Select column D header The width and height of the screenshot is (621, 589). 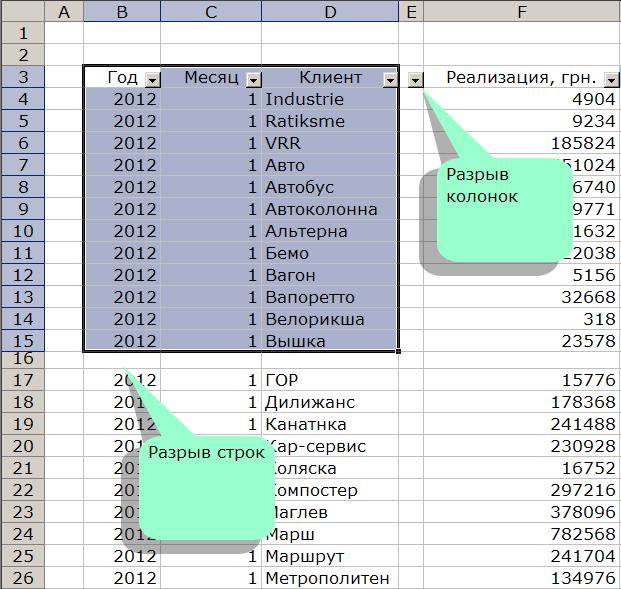pyautogui.click(x=330, y=12)
